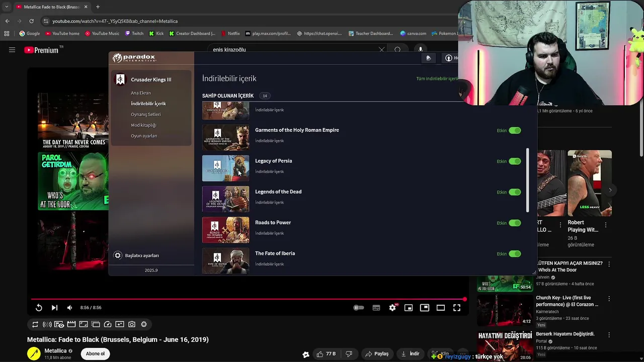Open Oynanış Setleri in launcher sidebar
This screenshot has height=362, width=644.
[146, 115]
